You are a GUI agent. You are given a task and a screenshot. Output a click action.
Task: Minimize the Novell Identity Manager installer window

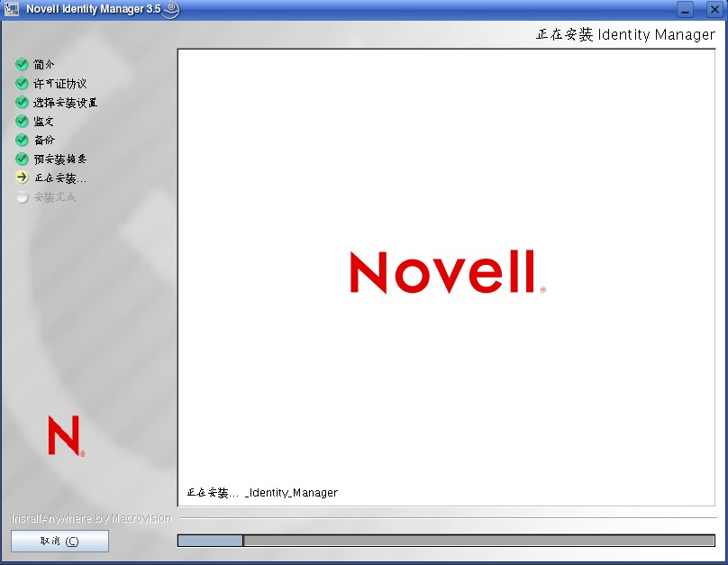(x=687, y=10)
